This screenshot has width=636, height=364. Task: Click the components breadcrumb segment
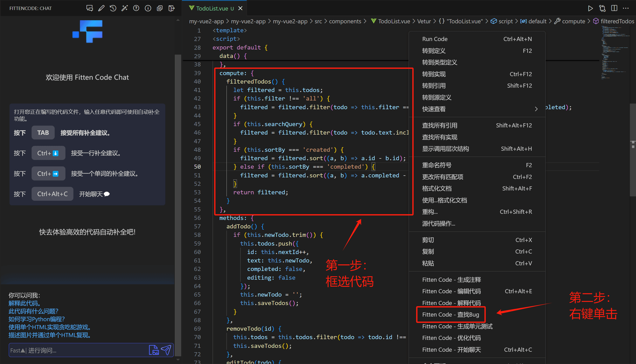click(x=345, y=21)
